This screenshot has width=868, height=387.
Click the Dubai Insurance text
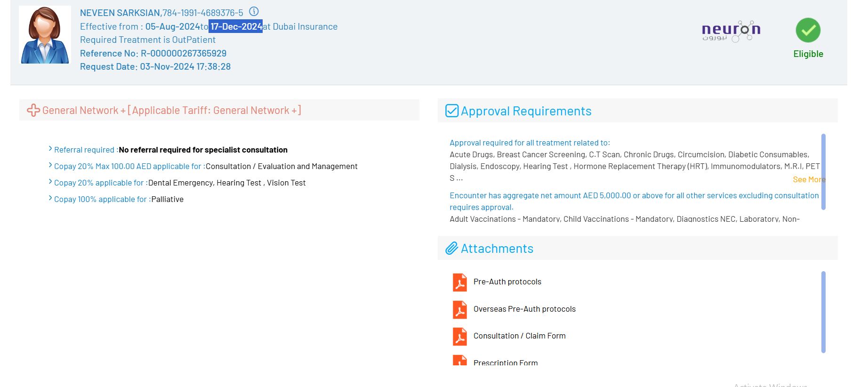coord(305,26)
